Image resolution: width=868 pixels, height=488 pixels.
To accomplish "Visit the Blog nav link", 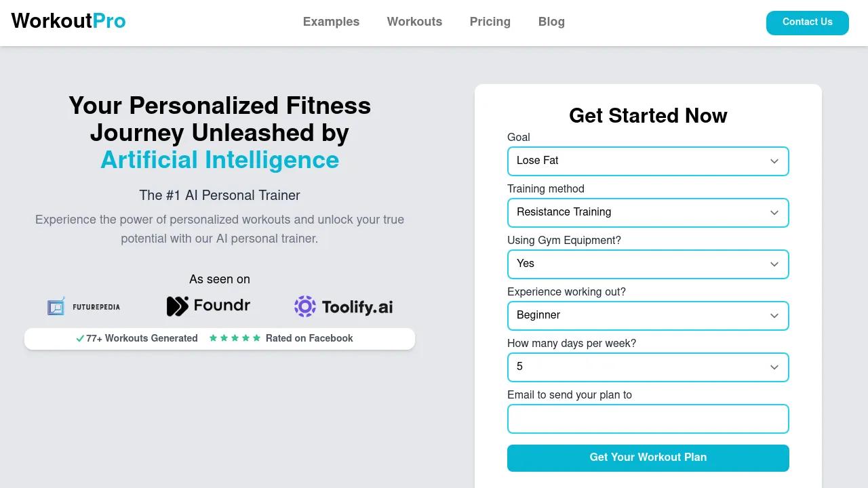I will (x=551, y=22).
